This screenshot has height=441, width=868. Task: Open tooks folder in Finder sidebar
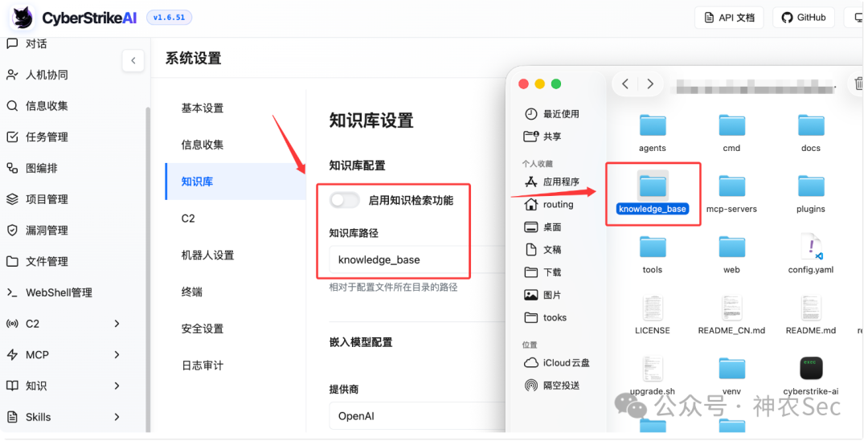click(545, 317)
